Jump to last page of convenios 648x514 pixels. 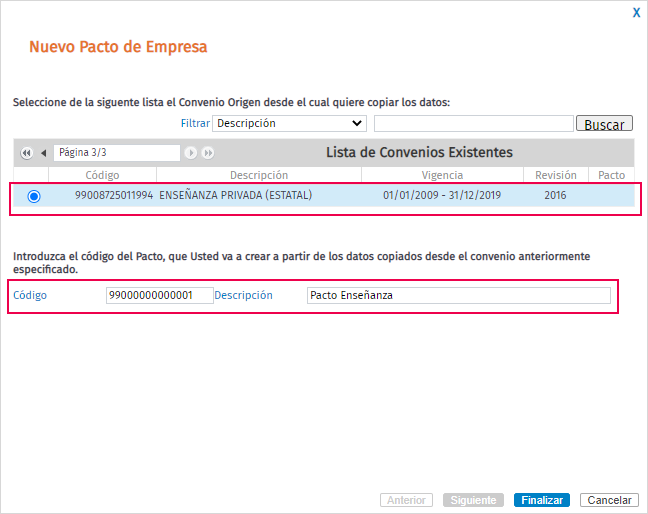[x=208, y=153]
